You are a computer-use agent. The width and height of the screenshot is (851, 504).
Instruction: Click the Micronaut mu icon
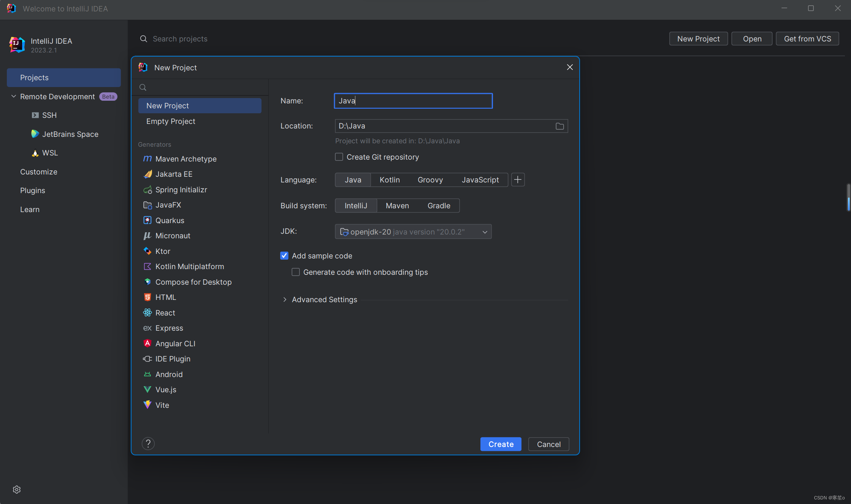click(x=147, y=236)
